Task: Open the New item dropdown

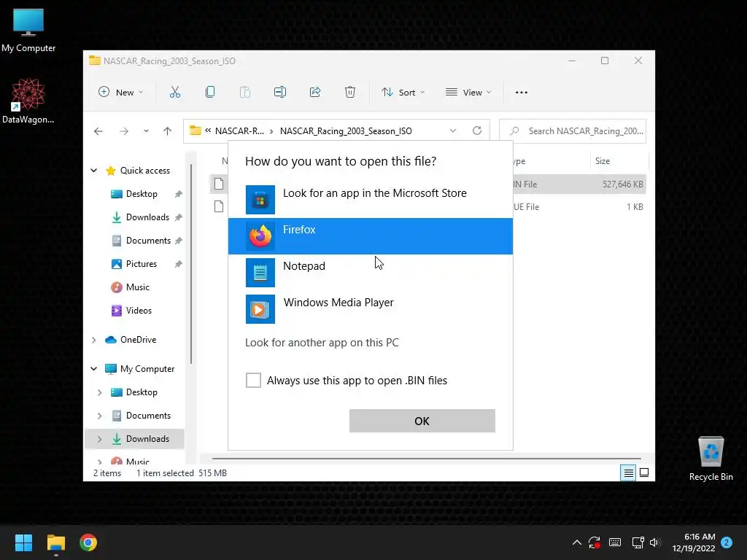Action: point(120,93)
